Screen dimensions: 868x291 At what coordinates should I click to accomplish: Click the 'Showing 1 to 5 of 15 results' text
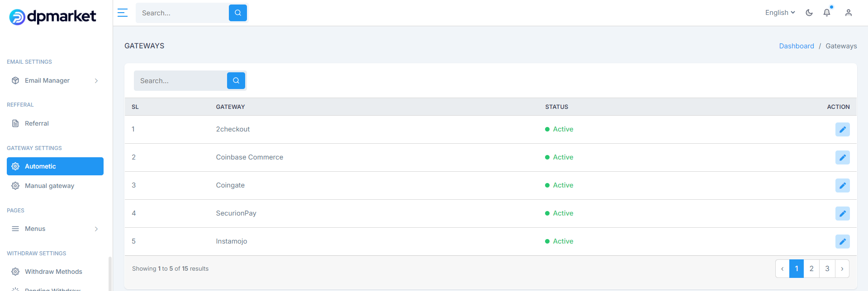[x=170, y=268]
